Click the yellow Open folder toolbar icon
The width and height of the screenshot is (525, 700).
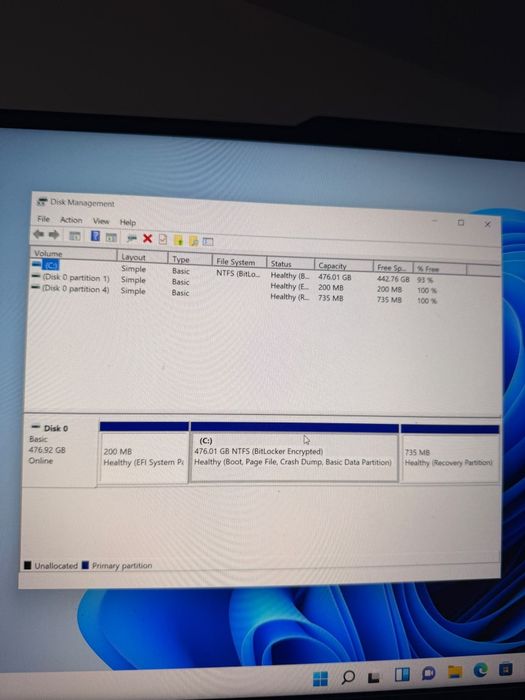click(x=178, y=240)
